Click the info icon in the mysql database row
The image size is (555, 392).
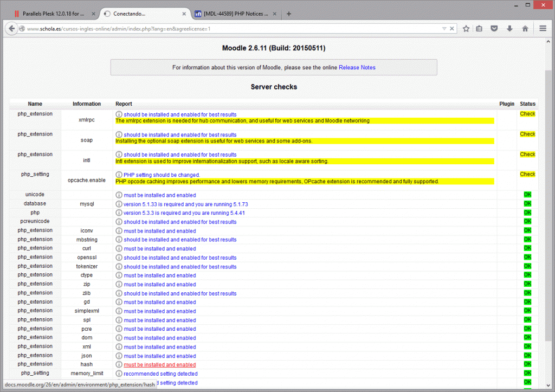click(x=119, y=204)
